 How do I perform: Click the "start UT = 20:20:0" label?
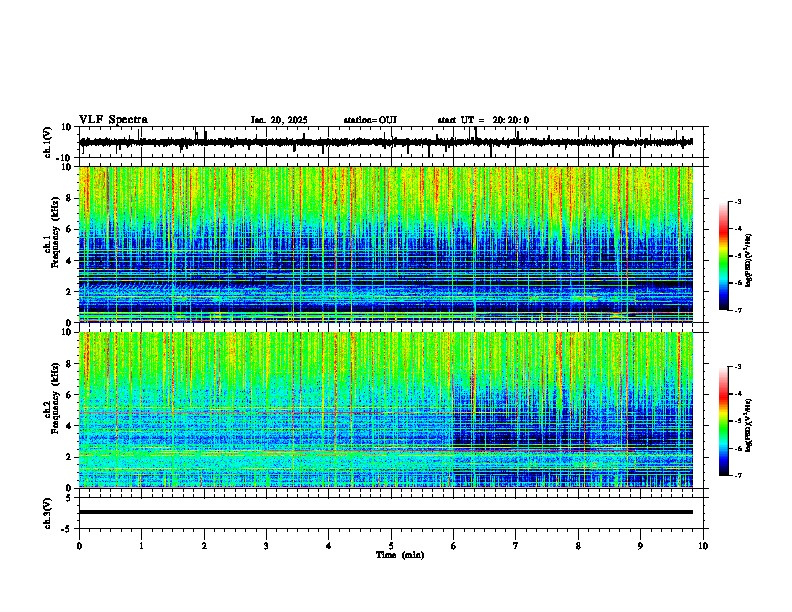pyautogui.click(x=483, y=120)
